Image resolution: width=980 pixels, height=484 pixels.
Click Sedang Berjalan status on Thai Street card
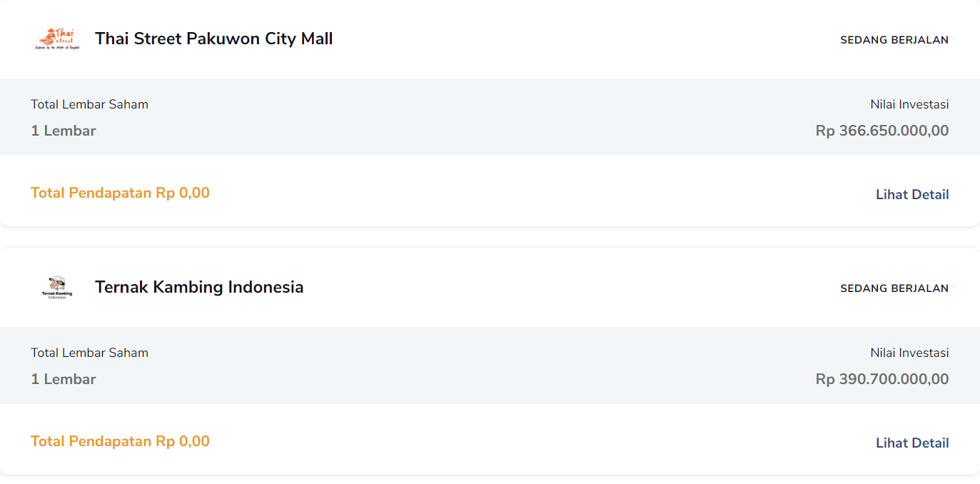(894, 40)
